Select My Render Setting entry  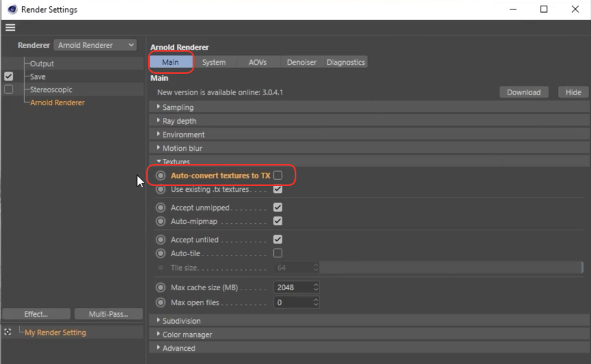(x=56, y=332)
